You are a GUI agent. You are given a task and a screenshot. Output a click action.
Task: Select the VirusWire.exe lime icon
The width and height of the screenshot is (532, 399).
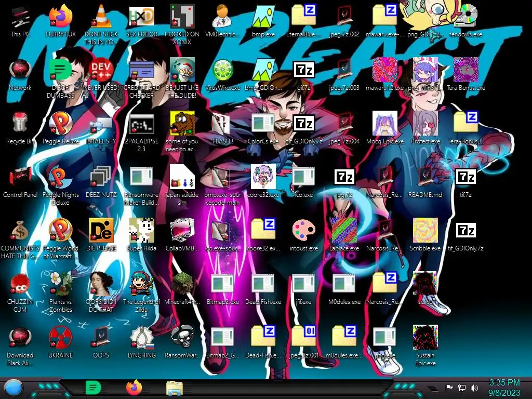tap(222, 75)
